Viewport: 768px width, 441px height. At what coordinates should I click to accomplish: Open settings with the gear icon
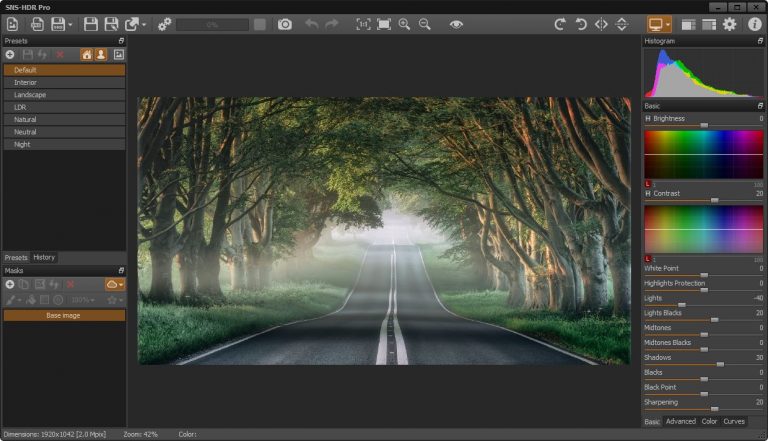pyautogui.click(x=729, y=24)
